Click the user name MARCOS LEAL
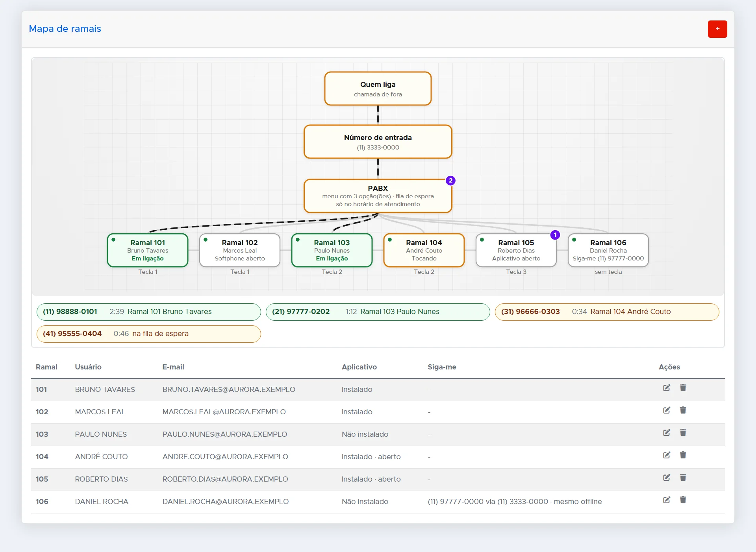 (x=100, y=412)
